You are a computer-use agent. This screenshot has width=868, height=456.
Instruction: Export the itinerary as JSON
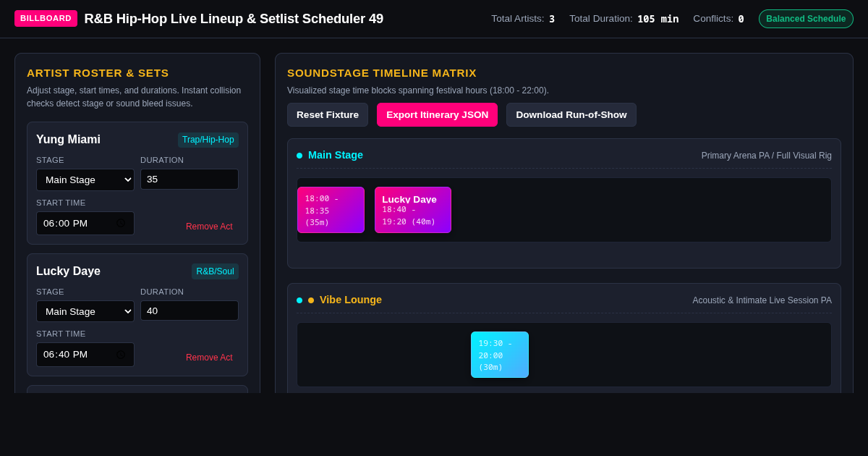[x=437, y=114]
